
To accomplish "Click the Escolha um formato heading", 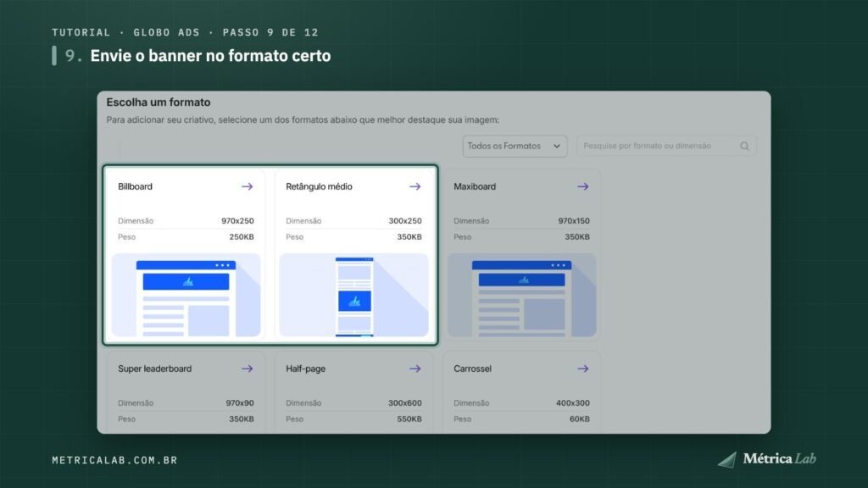I will tap(159, 103).
